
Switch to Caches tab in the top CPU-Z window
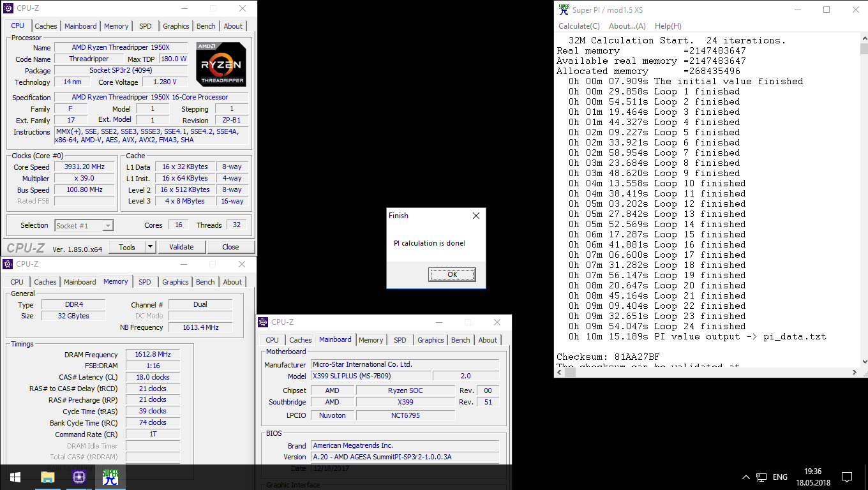(x=46, y=26)
